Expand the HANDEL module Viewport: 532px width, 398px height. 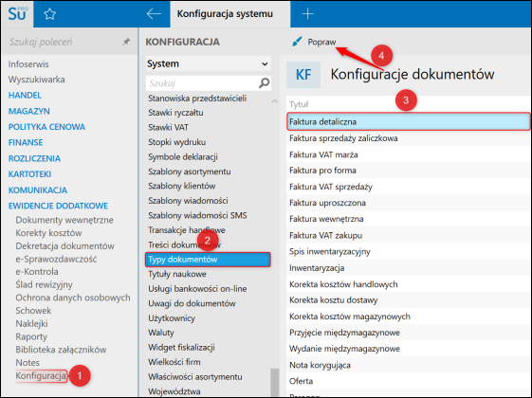(x=25, y=96)
